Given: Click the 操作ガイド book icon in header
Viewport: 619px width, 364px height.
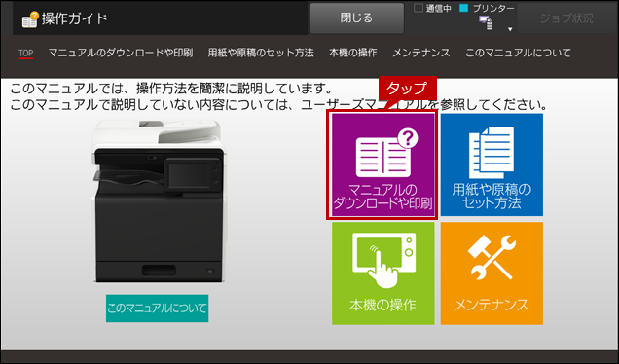Looking at the screenshot, I should click(x=30, y=18).
